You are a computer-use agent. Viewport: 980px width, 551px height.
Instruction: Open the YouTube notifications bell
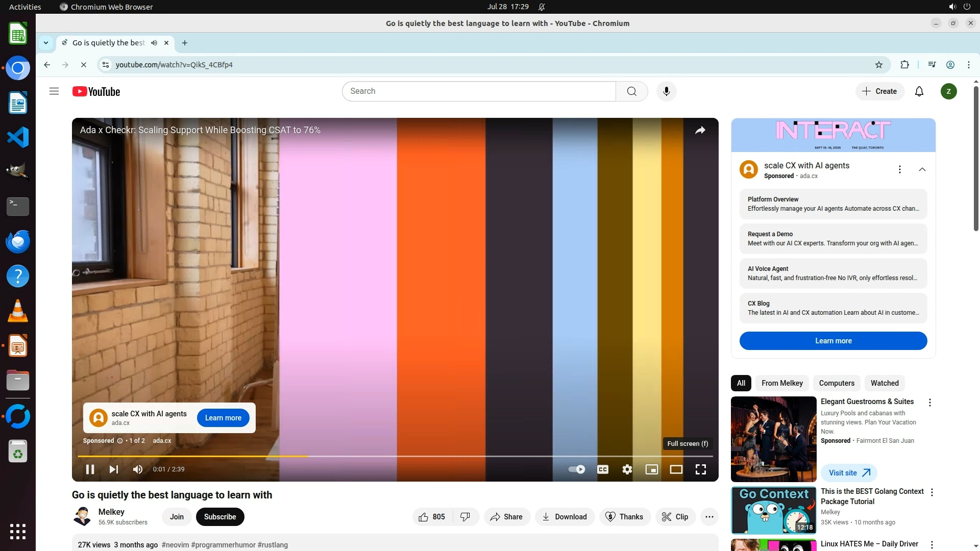(919, 91)
